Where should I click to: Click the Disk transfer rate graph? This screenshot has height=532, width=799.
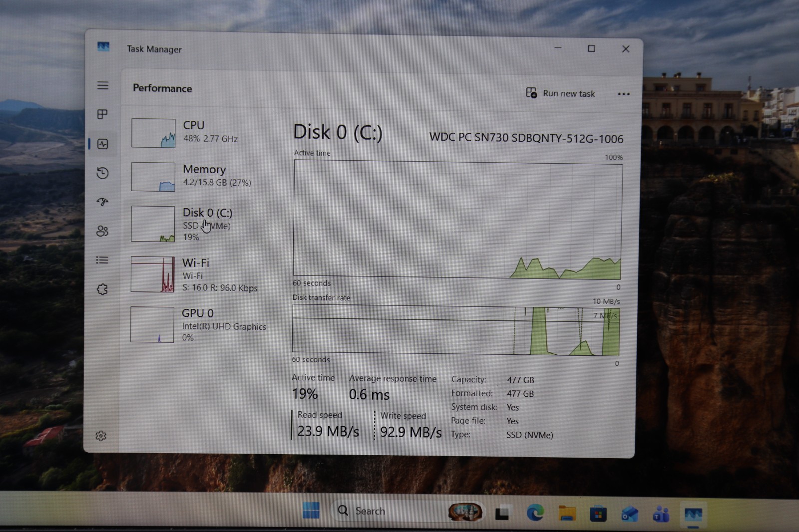coord(456,330)
